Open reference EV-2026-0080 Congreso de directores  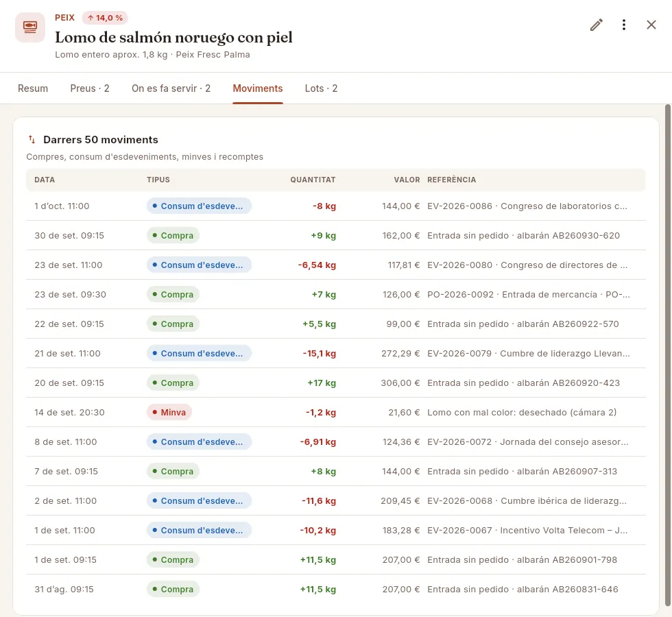527,265
